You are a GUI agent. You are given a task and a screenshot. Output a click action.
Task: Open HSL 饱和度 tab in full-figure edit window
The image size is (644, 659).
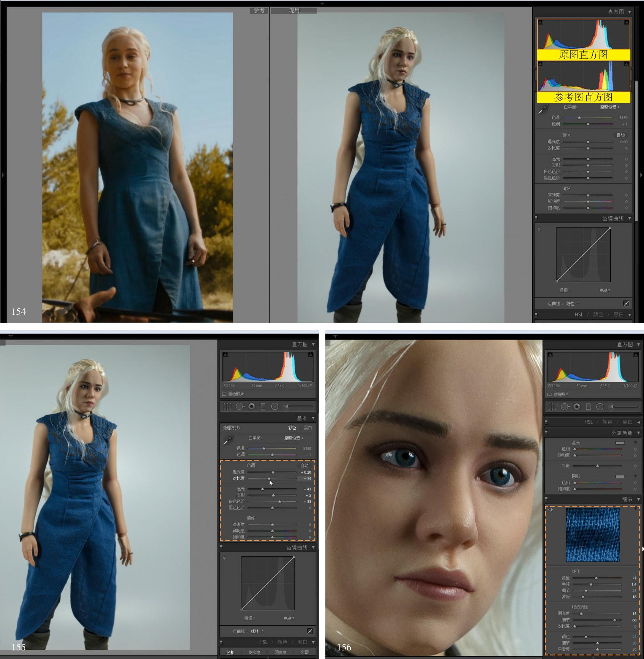point(254,652)
